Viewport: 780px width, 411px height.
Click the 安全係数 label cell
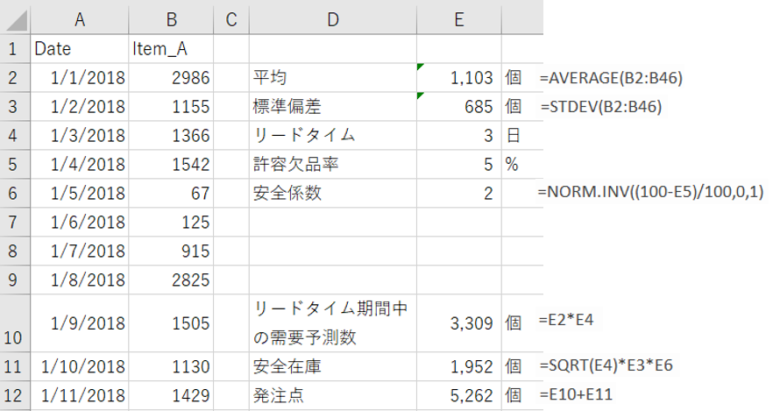click(x=333, y=193)
